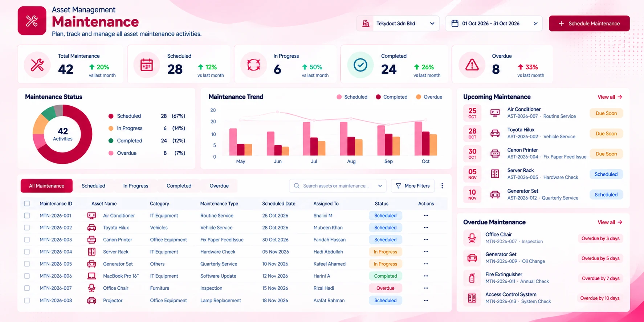Check the box for MTN-2026-005
644x322 pixels.
click(27, 264)
